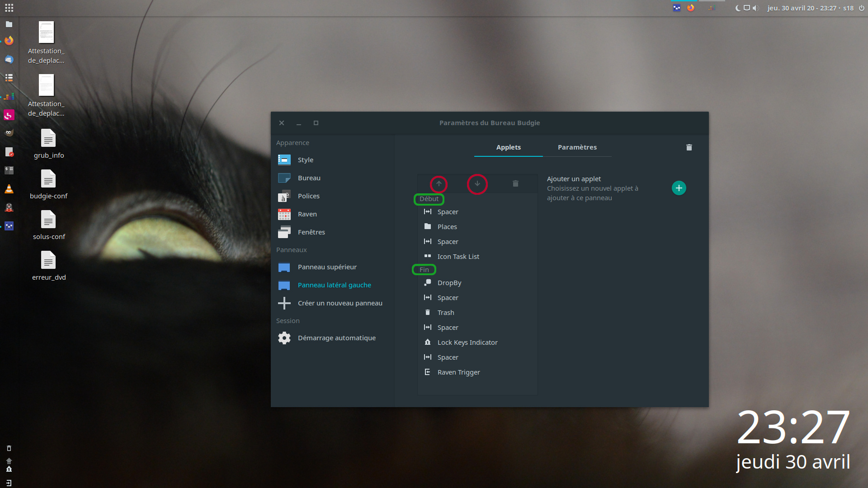
Task: Open the Style appearance section
Action: tap(305, 160)
